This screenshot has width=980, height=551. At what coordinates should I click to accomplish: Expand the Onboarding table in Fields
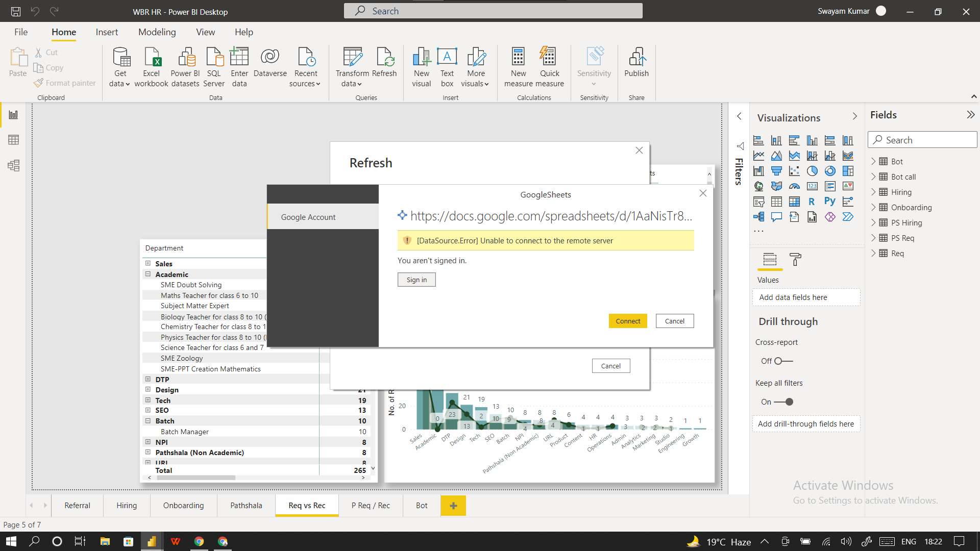click(873, 207)
